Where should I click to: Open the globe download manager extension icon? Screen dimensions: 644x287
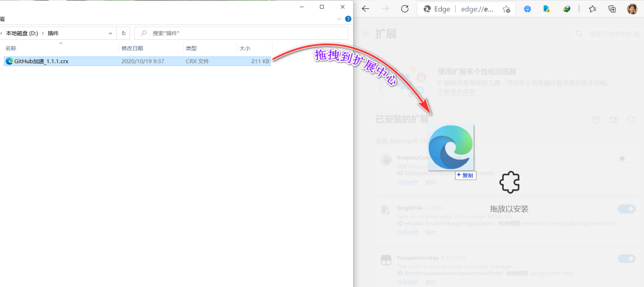[x=567, y=9]
